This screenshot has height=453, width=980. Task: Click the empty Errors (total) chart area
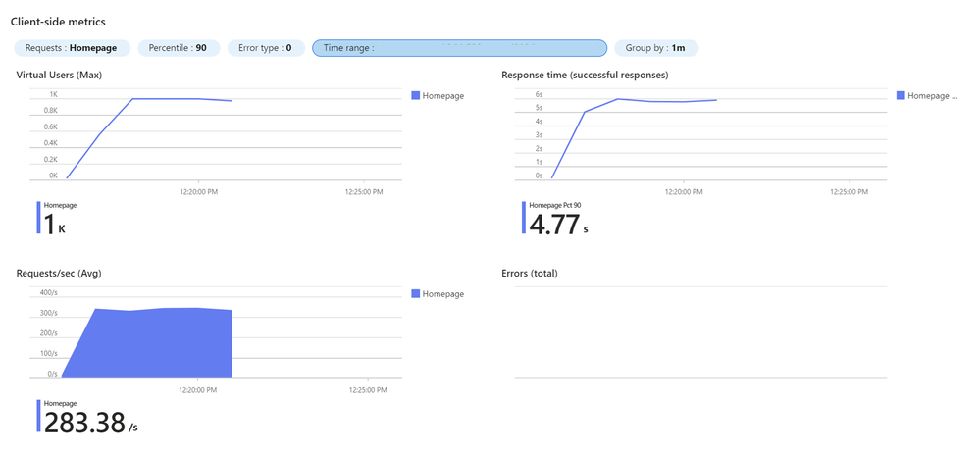700,332
